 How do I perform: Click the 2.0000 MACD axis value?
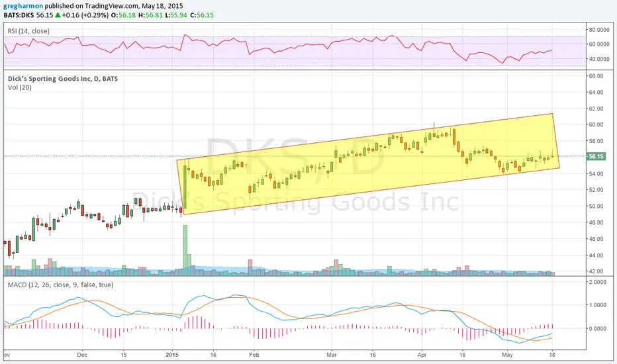tap(598, 282)
